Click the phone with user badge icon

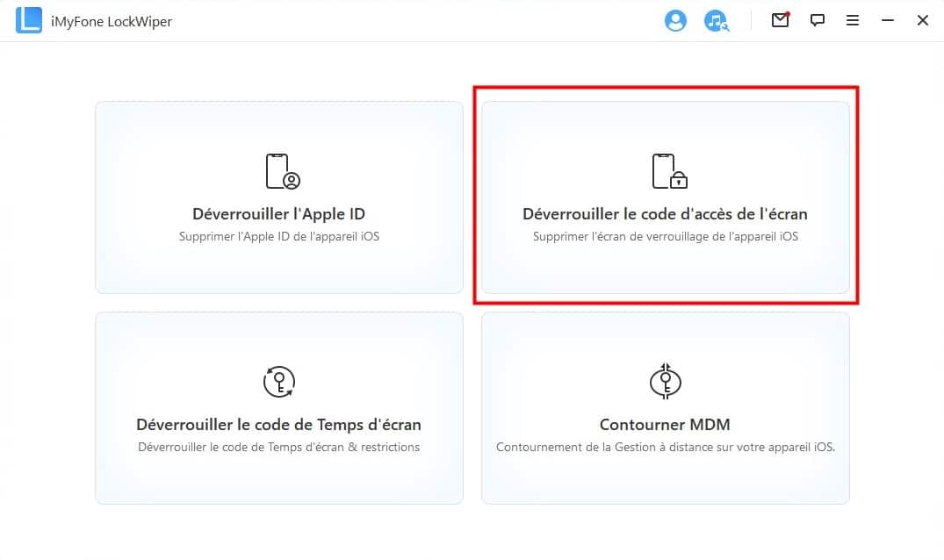(x=283, y=171)
